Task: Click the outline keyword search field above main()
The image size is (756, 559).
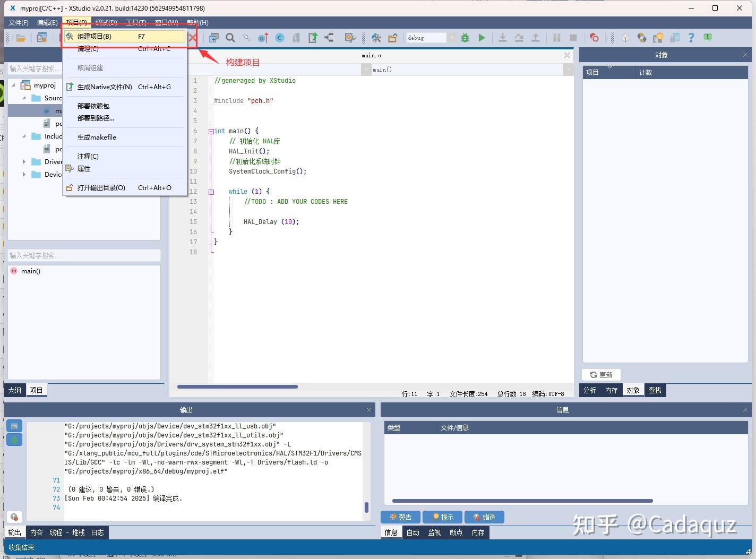Action: tap(84, 255)
